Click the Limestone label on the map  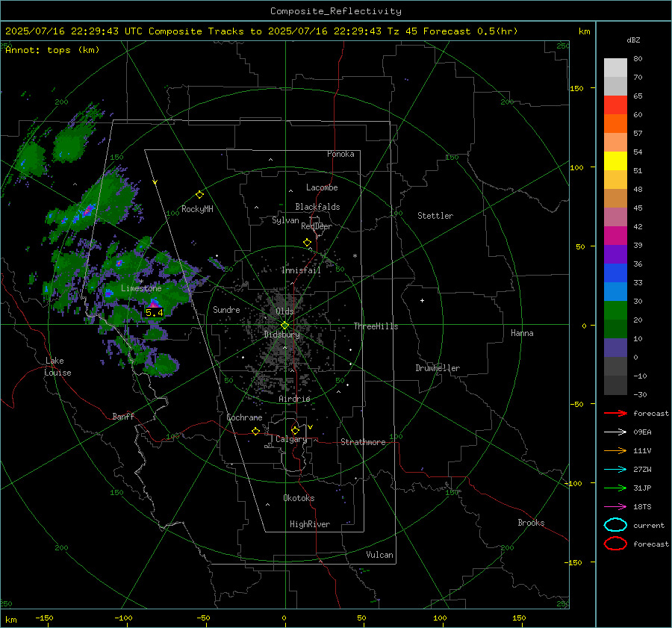click(x=141, y=288)
